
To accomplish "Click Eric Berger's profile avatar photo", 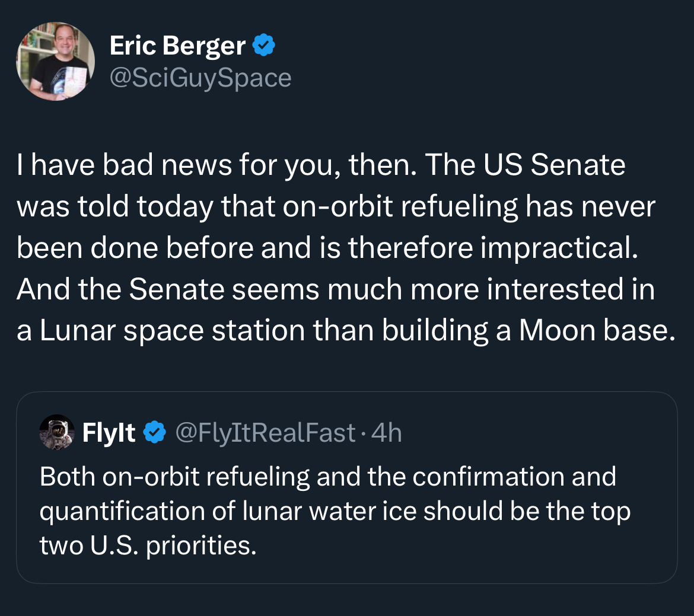I will (55, 62).
